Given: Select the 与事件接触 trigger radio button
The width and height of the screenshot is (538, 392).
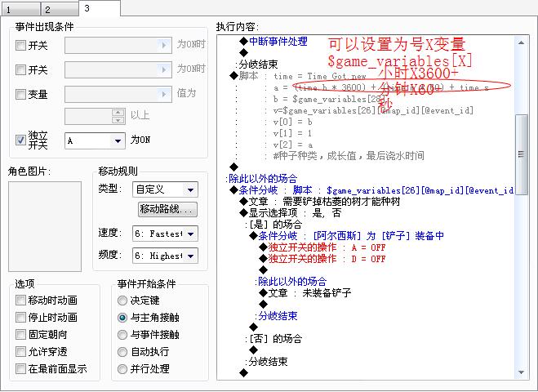Looking at the screenshot, I should click(x=122, y=335).
